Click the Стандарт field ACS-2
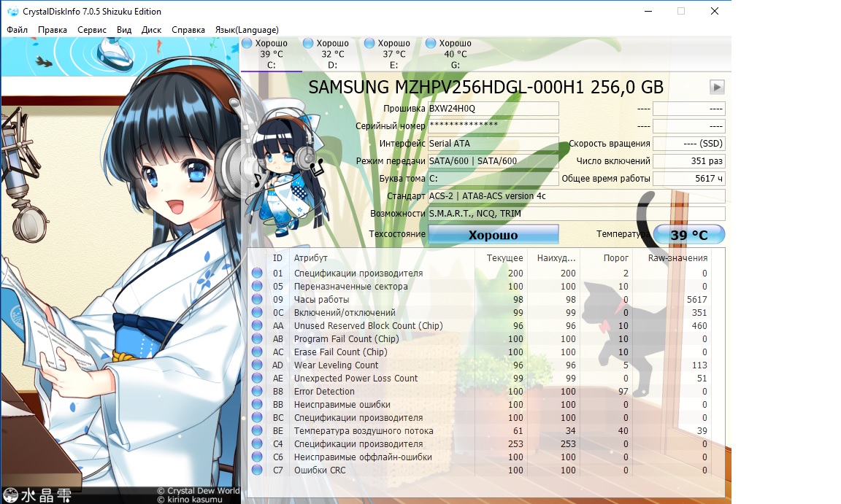Image resolution: width=841 pixels, height=504 pixels. click(x=577, y=196)
